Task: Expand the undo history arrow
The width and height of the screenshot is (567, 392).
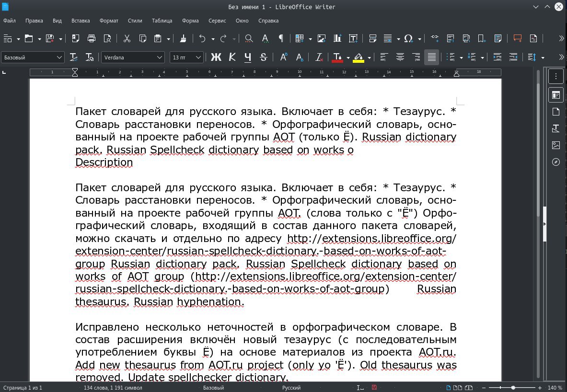Action: coord(213,39)
